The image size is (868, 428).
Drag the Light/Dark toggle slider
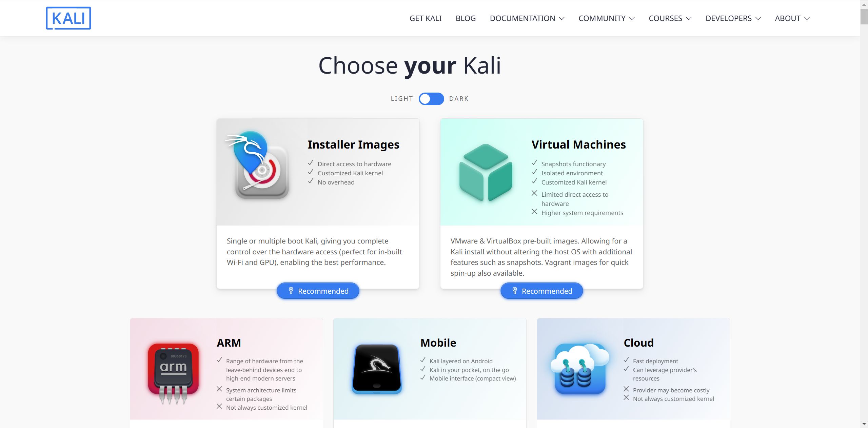[x=432, y=99]
